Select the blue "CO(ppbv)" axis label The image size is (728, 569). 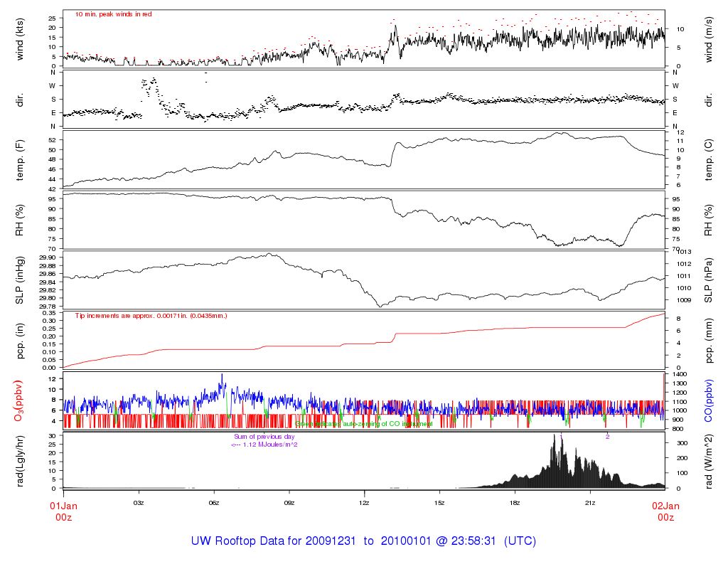[x=708, y=401]
